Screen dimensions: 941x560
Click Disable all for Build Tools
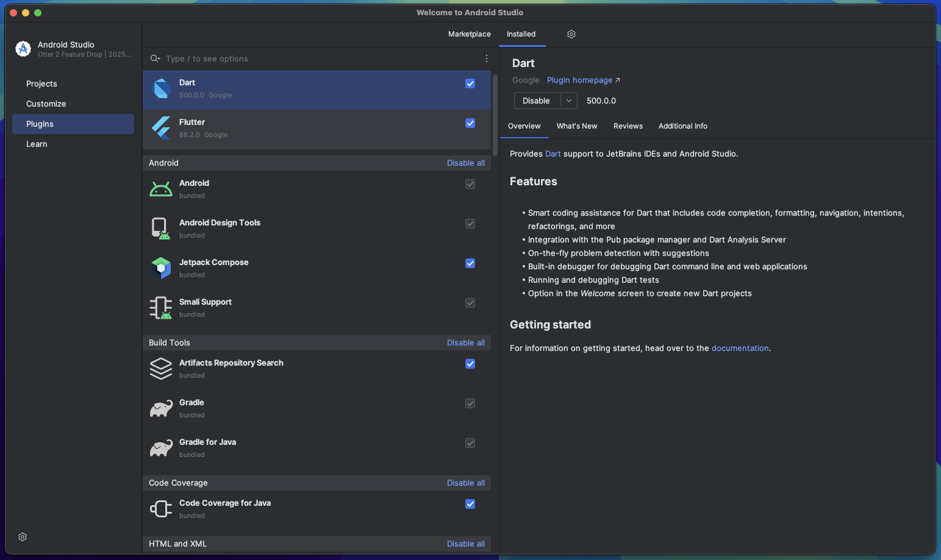(x=465, y=343)
